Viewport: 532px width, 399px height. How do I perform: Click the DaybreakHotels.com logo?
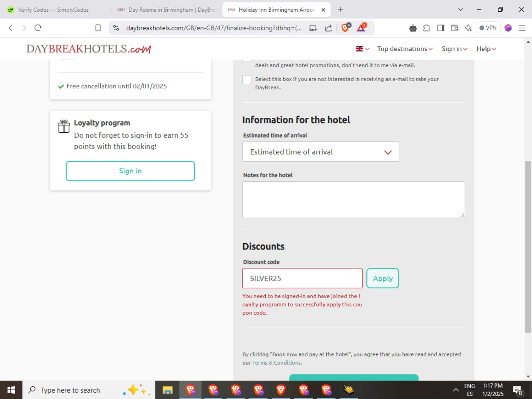click(x=89, y=49)
